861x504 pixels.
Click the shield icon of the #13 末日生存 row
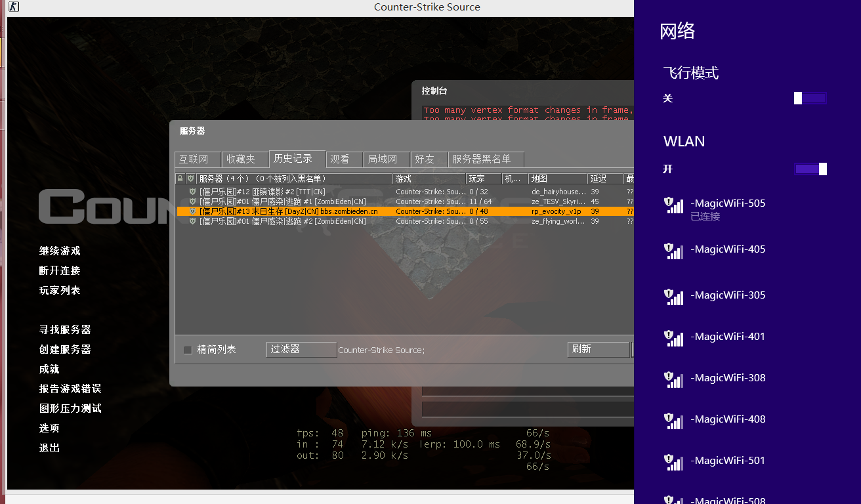pyautogui.click(x=192, y=211)
